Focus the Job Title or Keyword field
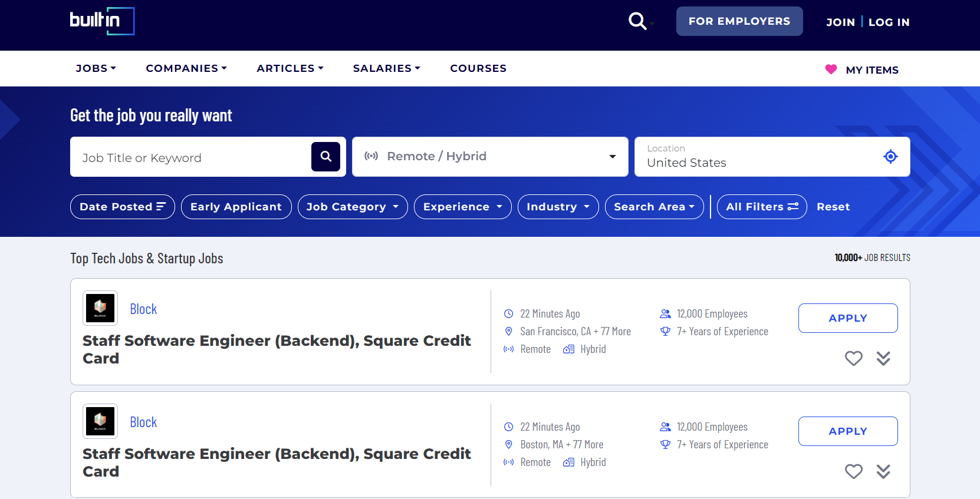Viewport: 980px width, 499px height. 191,157
